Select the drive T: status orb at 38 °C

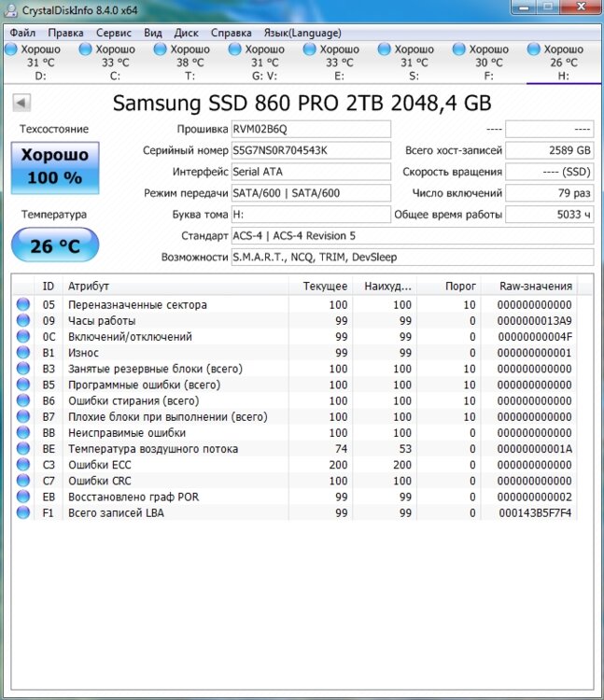point(161,49)
